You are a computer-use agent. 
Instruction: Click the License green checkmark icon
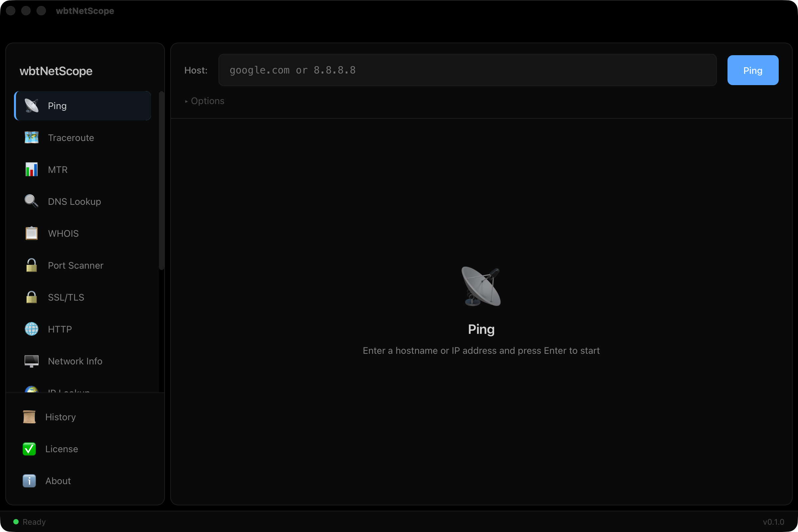click(x=30, y=449)
